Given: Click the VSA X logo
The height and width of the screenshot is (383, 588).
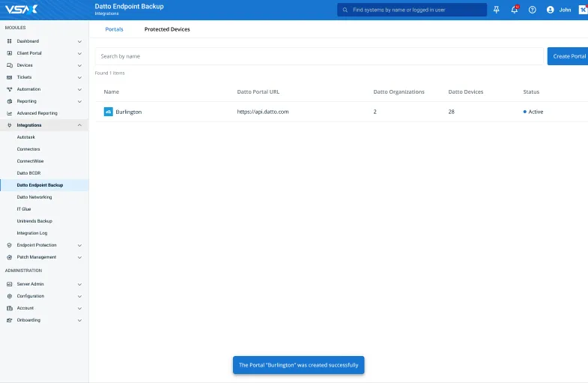Looking at the screenshot, I should pyautogui.click(x=20, y=9).
